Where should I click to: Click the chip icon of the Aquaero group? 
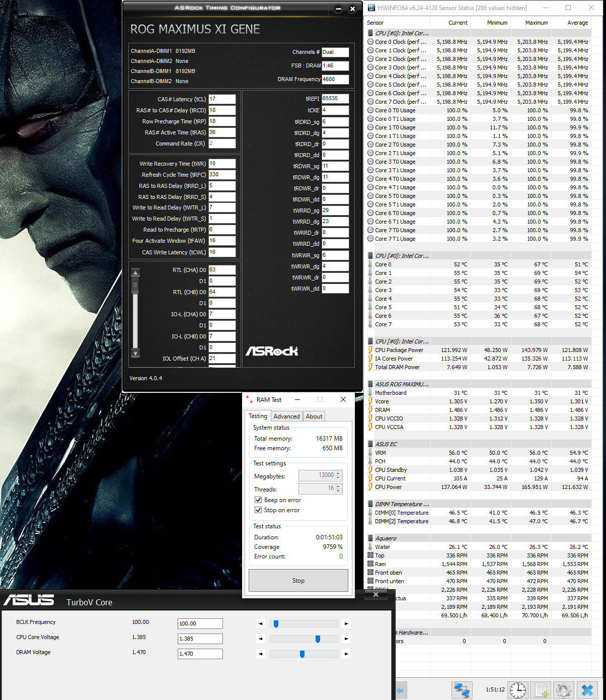(370, 538)
